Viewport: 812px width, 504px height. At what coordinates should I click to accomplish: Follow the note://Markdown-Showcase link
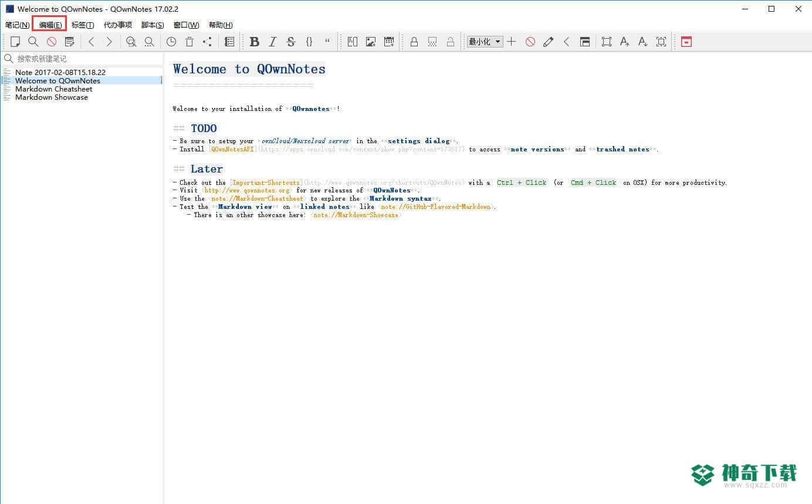[x=356, y=215]
